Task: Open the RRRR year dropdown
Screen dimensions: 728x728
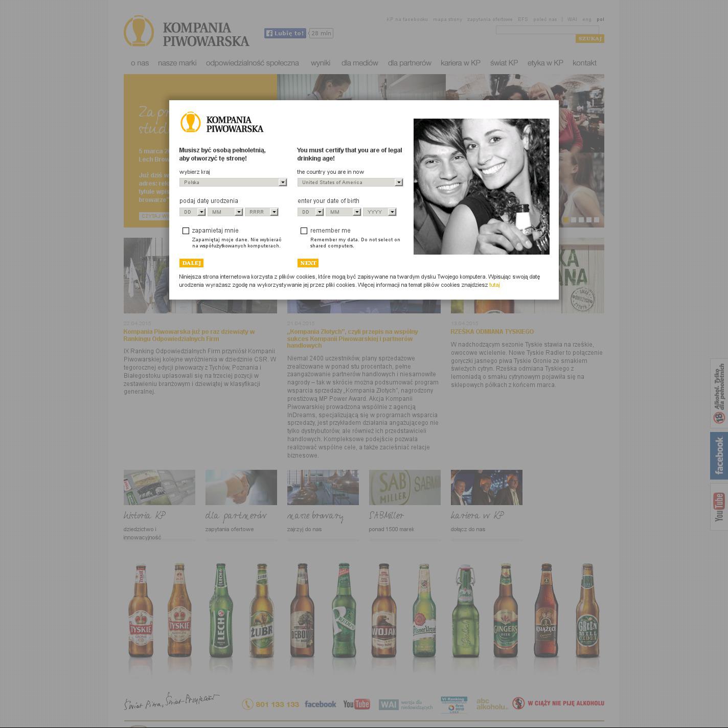Action: pos(261,212)
